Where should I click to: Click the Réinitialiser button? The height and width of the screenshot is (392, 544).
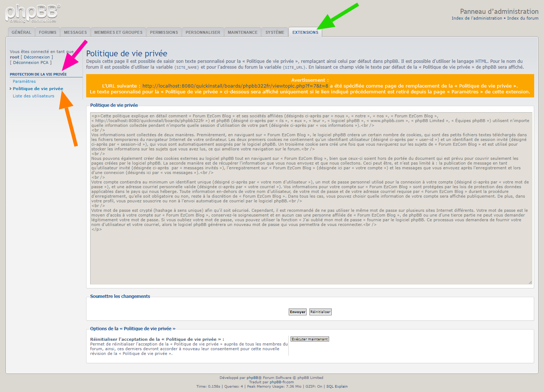click(x=320, y=312)
